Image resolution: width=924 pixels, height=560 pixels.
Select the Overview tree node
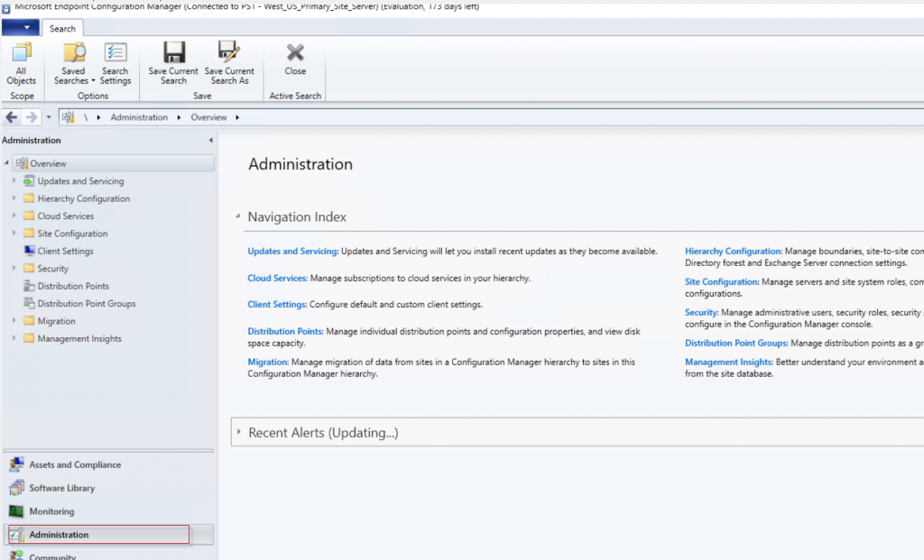point(113,163)
